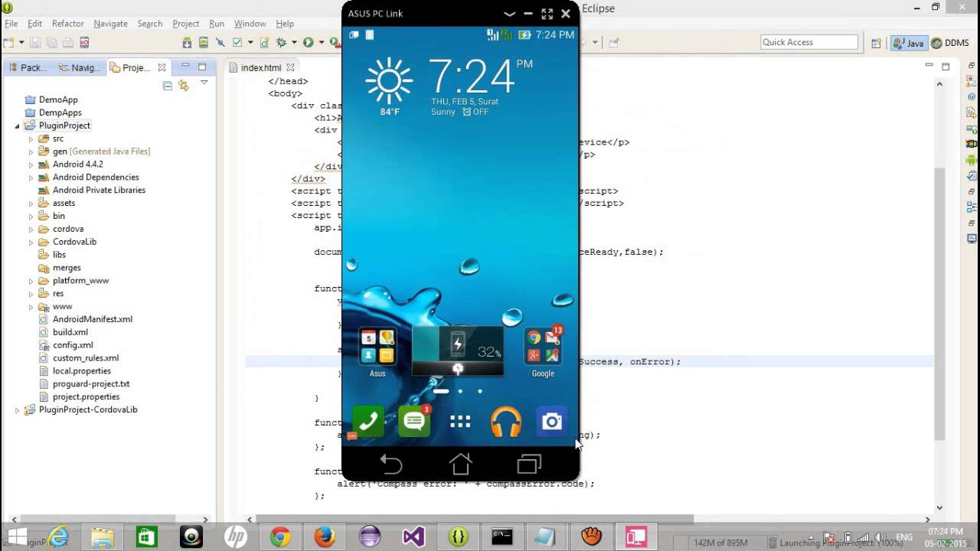Collapse the PluginProject tree node
Image resolution: width=980 pixels, height=551 pixels.
[x=18, y=126]
